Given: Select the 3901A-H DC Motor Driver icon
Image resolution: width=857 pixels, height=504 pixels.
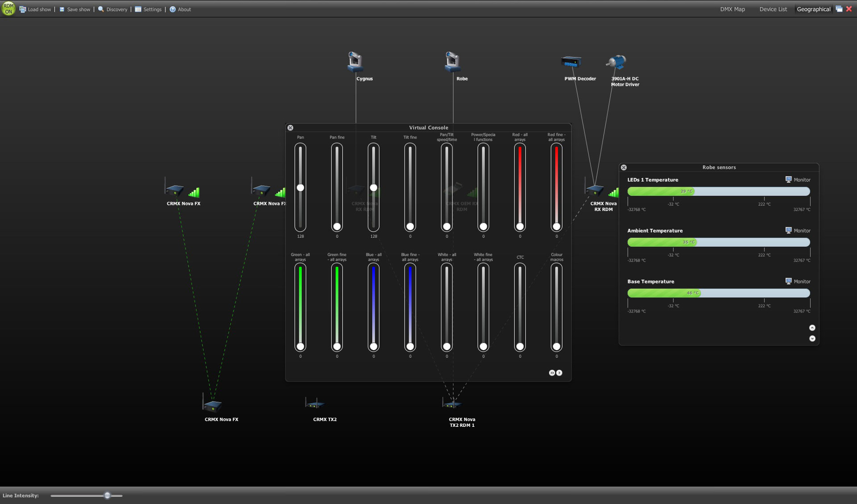Looking at the screenshot, I should point(616,61).
